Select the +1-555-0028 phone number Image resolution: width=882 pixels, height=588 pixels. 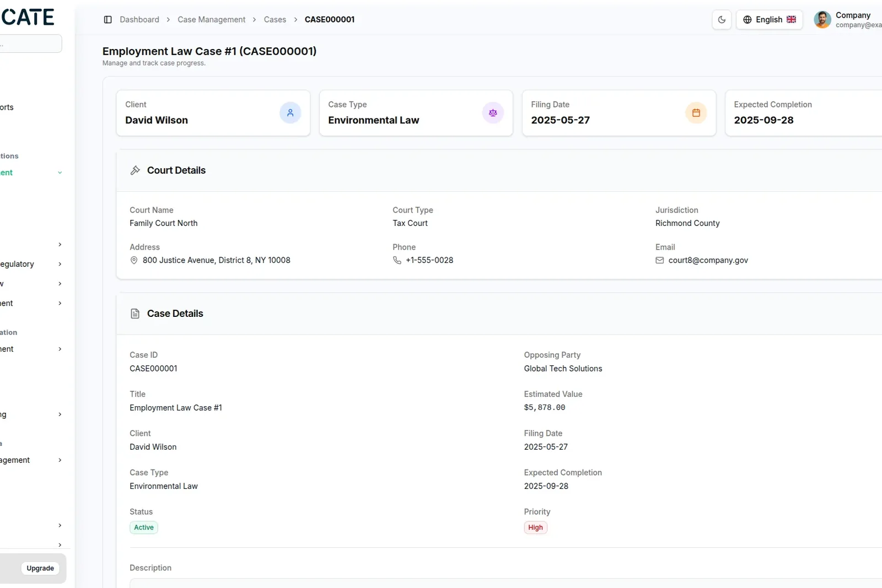(429, 260)
